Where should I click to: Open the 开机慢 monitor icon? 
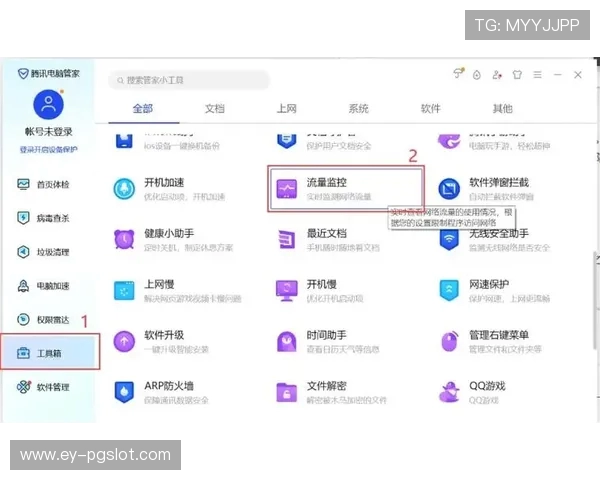coord(287,291)
